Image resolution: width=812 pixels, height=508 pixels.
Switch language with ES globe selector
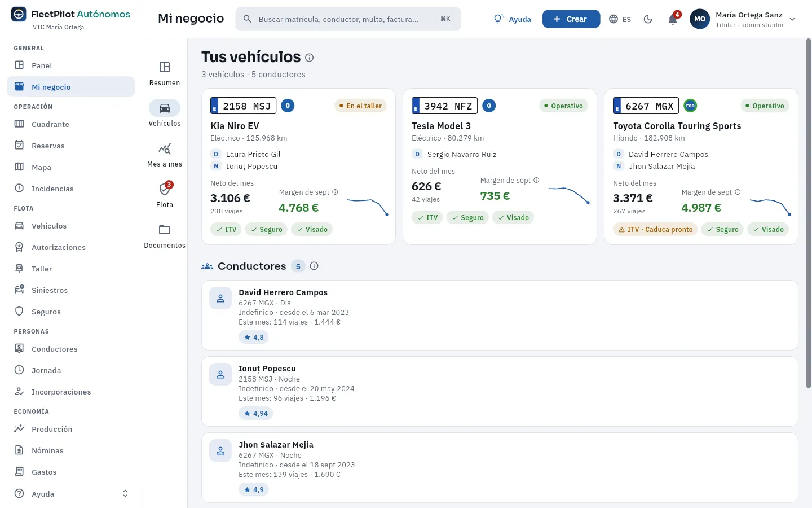pyautogui.click(x=620, y=19)
